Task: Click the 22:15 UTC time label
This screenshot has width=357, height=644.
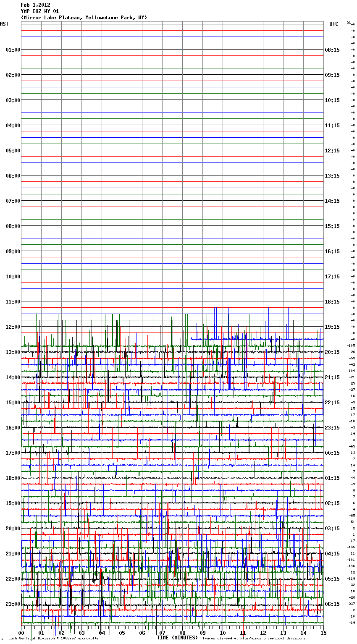Action: [332, 403]
